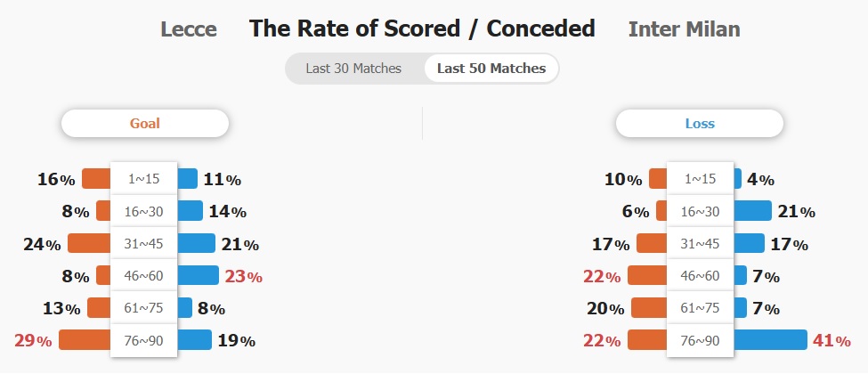Click the 76~90 interval in Loss chart

(x=700, y=340)
